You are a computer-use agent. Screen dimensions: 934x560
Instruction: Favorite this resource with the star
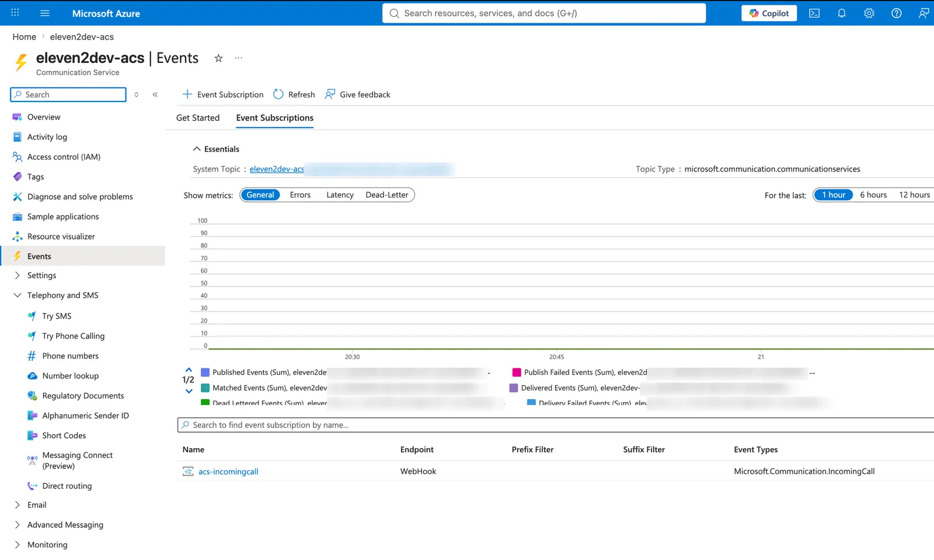pos(218,58)
